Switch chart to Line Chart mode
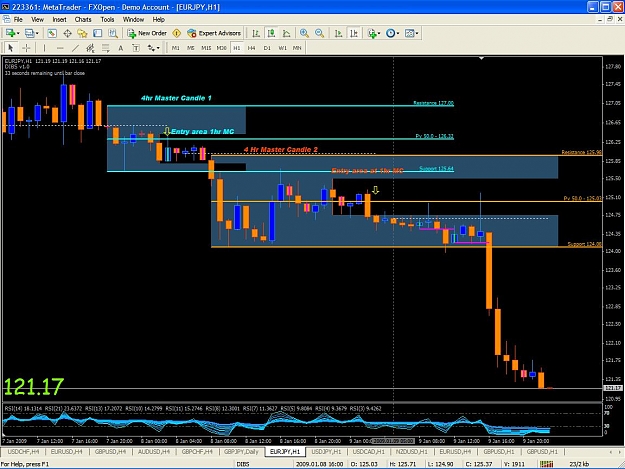This screenshot has width=625, height=469. 287,33
